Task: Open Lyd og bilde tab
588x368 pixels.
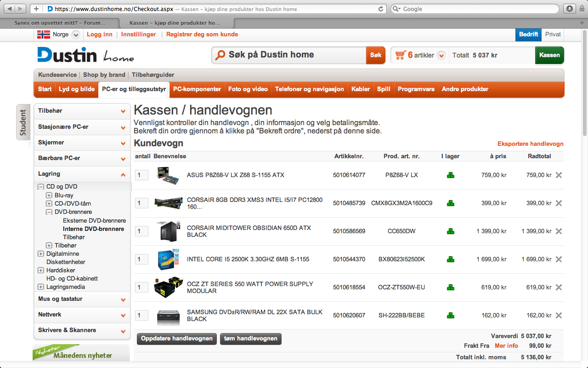Action: 77,89
